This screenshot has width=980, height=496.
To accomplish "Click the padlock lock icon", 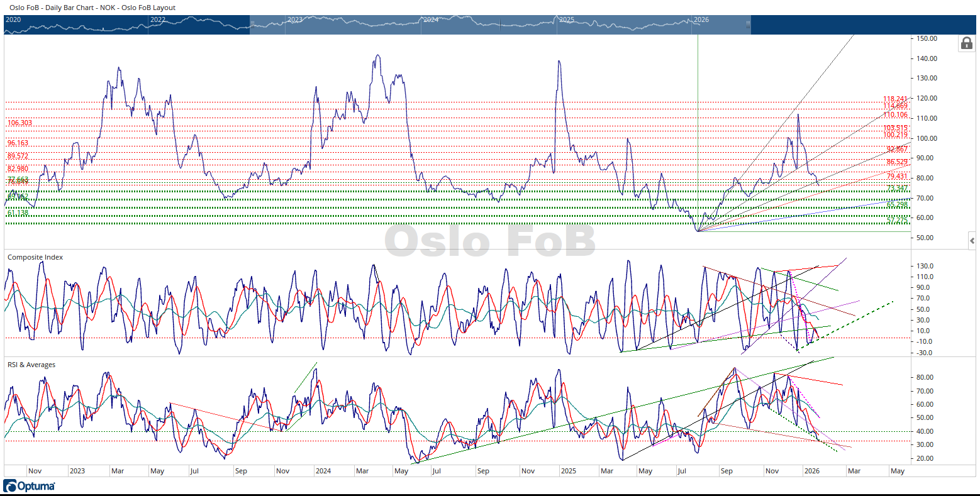I will point(966,43).
